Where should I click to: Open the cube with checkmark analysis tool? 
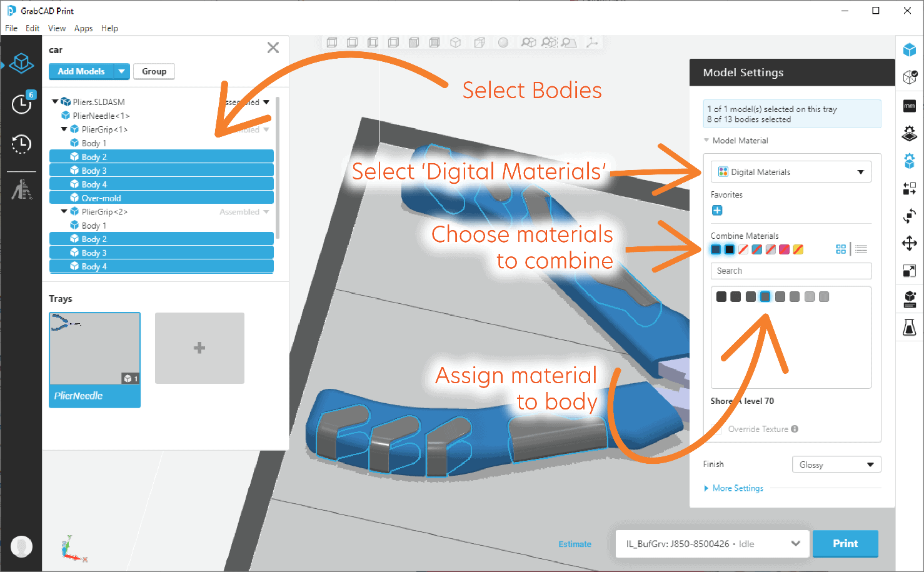pos(910,78)
